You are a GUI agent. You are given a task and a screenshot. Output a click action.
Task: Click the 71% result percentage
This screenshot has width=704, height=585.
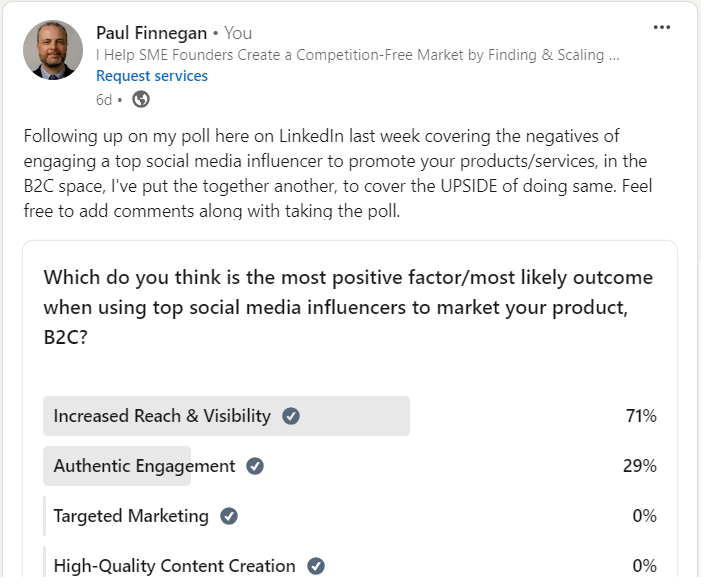(641, 416)
